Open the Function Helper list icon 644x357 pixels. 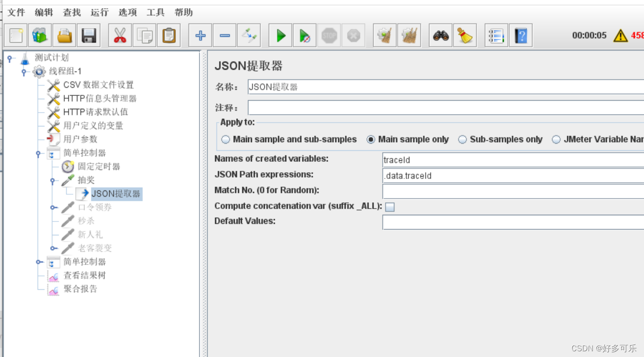tap(497, 35)
